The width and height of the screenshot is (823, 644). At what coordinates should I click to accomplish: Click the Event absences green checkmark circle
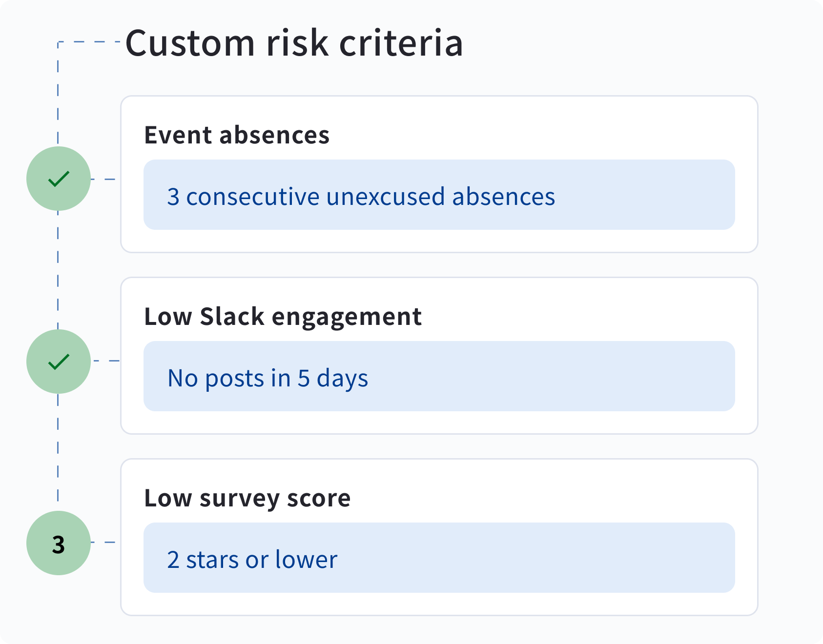[59, 179]
